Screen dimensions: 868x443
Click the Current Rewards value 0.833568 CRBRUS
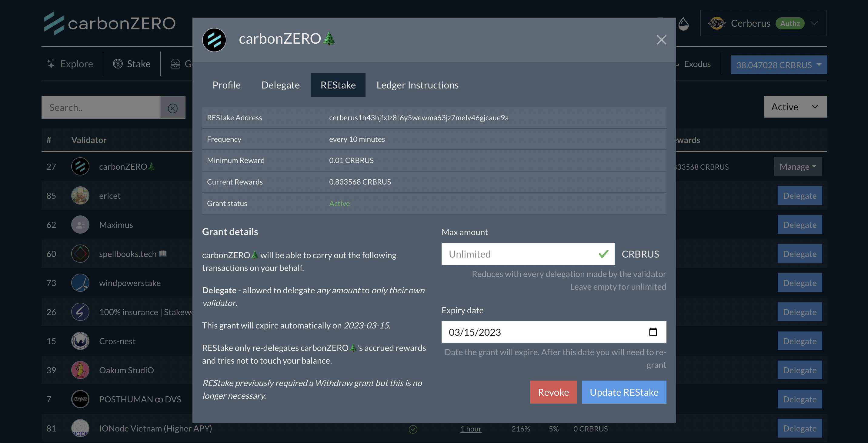360,182
